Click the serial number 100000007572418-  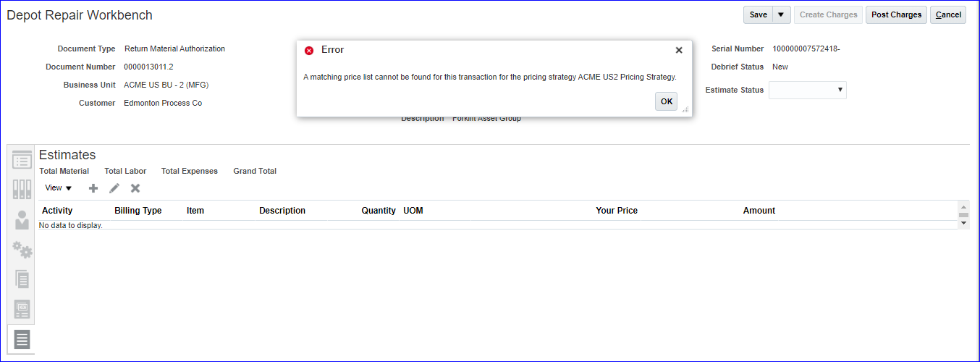(x=806, y=49)
